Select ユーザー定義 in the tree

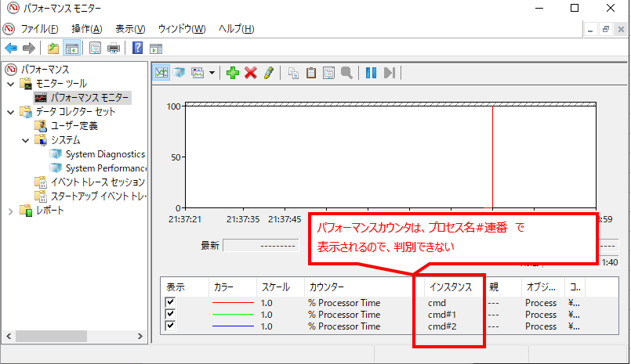(74, 126)
